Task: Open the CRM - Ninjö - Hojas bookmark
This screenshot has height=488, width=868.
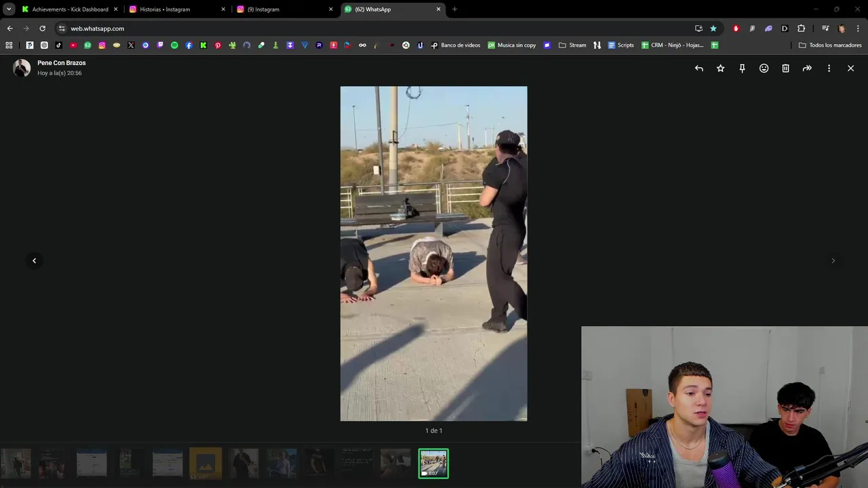Action: [x=673, y=45]
